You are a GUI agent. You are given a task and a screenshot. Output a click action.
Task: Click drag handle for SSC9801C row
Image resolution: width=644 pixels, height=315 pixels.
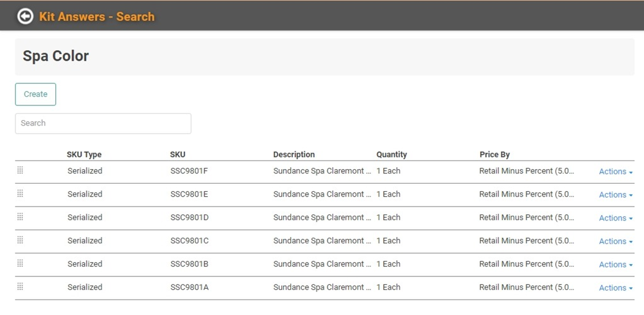(x=20, y=240)
